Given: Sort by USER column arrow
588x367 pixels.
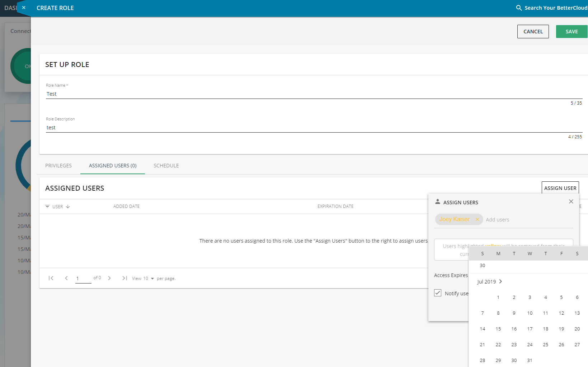Looking at the screenshot, I should [68, 206].
